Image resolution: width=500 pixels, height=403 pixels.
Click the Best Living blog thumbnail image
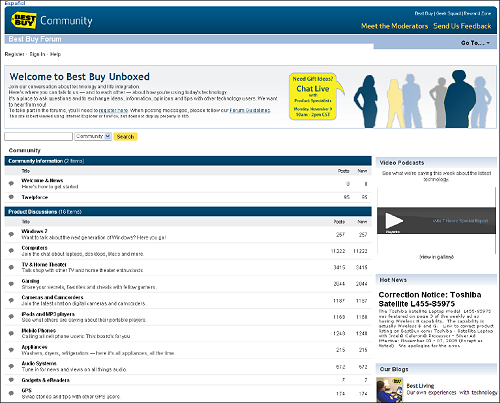389,390
